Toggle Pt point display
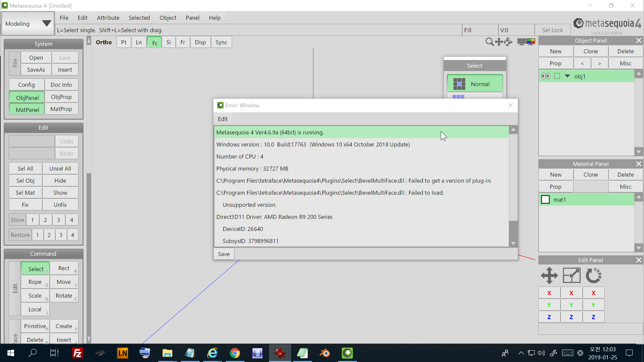This screenshot has width=644, height=362. pyautogui.click(x=124, y=42)
